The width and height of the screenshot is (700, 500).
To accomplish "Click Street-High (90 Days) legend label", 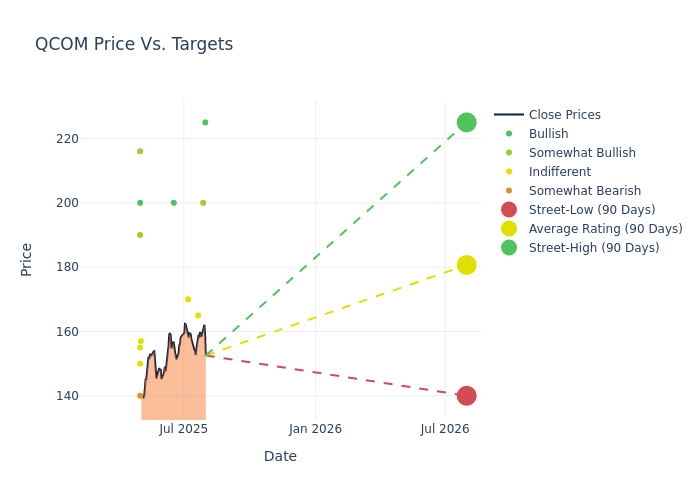I will [594, 248].
